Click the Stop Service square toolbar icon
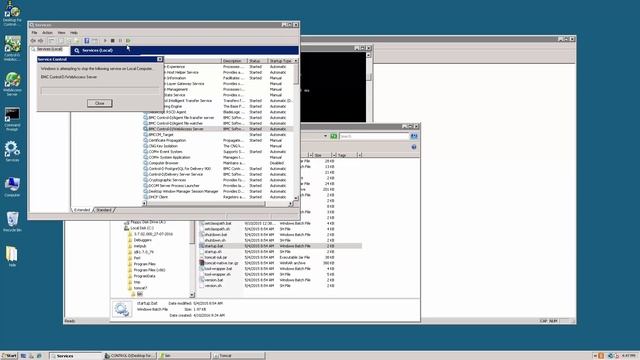The width and height of the screenshot is (640, 360). (x=113, y=41)
